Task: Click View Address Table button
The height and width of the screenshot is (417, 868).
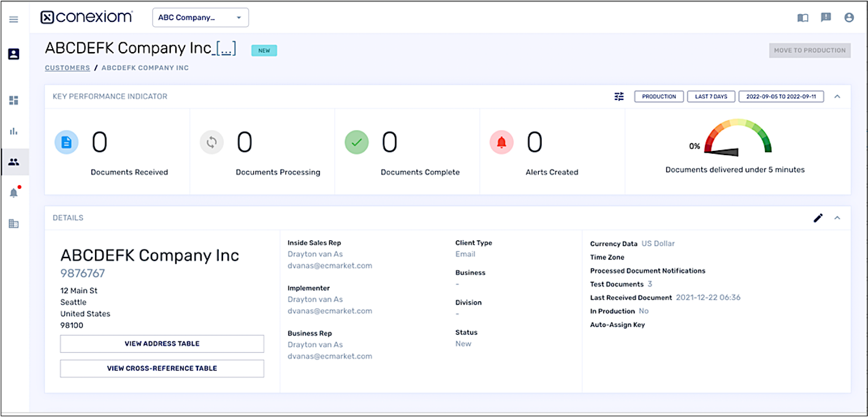Action: (162, 344)
